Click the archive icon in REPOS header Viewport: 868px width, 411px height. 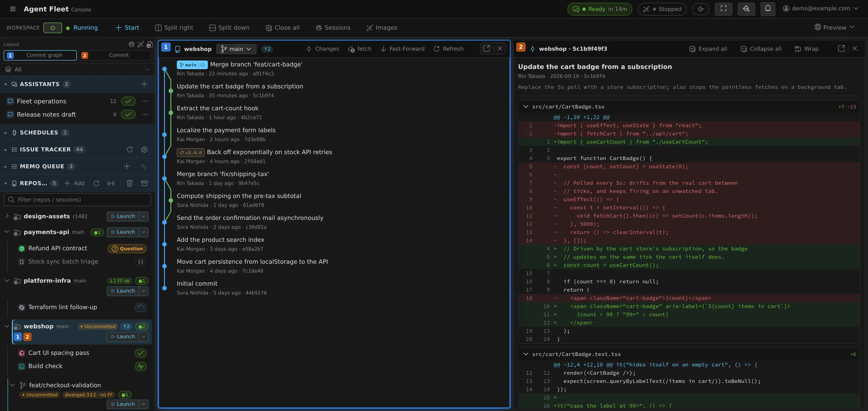pyautogui.click(x=144, y=183)
